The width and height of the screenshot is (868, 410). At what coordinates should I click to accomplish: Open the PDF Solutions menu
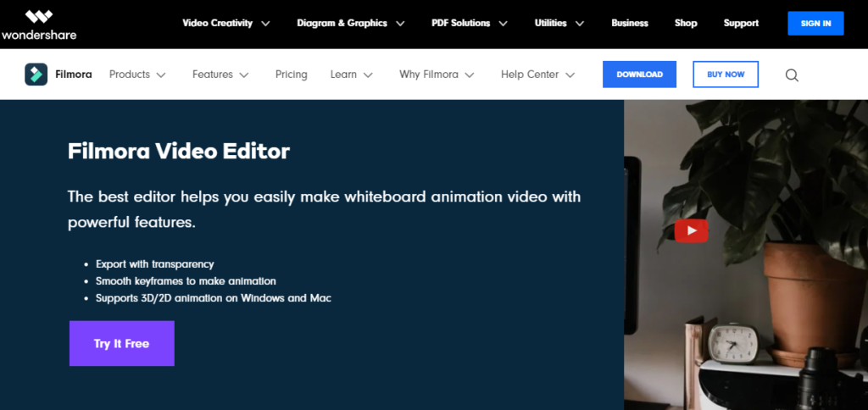click(460, 23)
